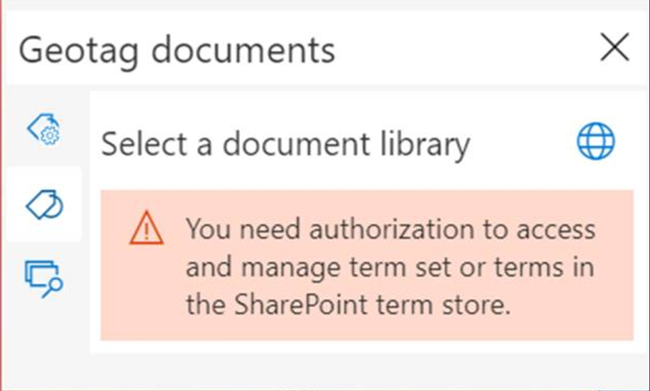Click the word 'Geotag' in the title
Image resolution: width=650 pixels, height=391 pixels.
coord(79,52)
